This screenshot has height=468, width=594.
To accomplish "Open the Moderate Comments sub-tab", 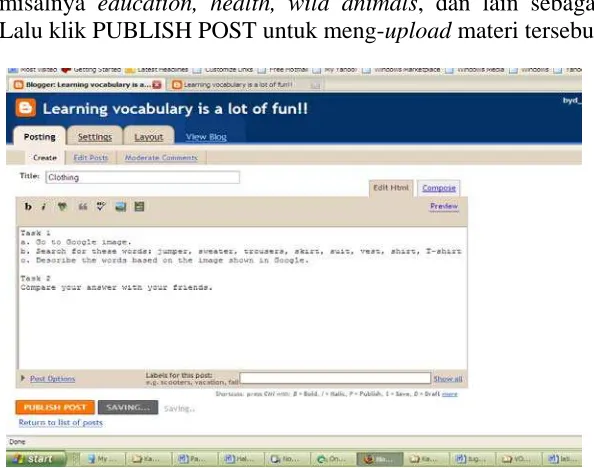I will coord(161,158).
